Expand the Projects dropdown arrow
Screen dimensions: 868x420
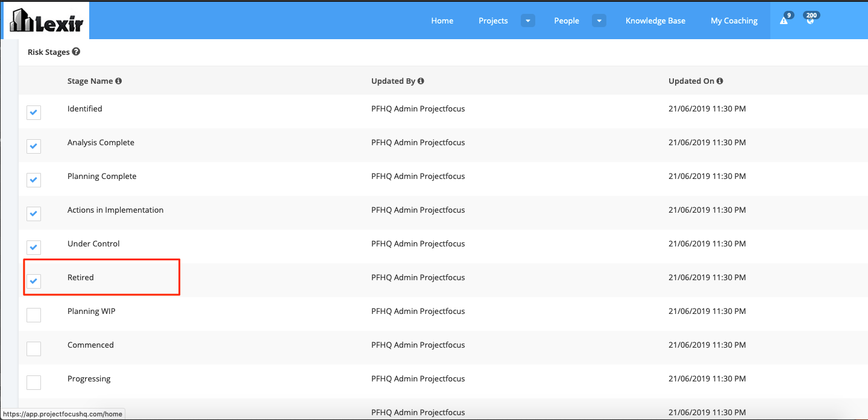click(528, 20)
